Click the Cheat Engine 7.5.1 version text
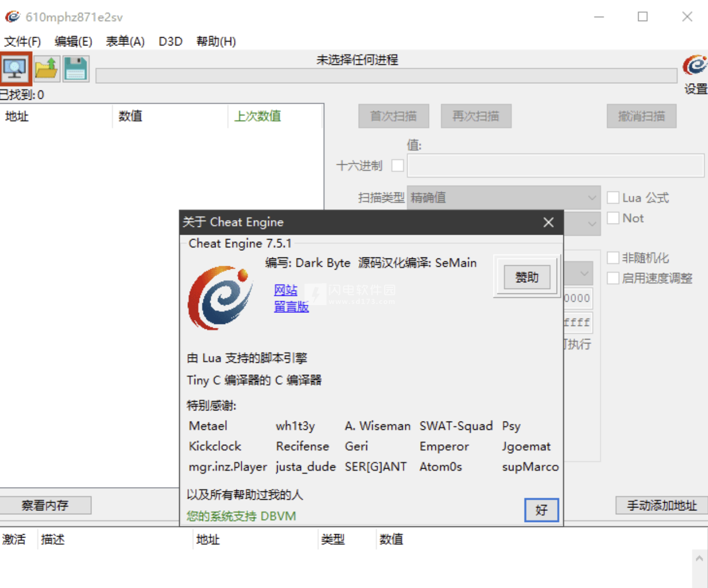 point(240,243)
